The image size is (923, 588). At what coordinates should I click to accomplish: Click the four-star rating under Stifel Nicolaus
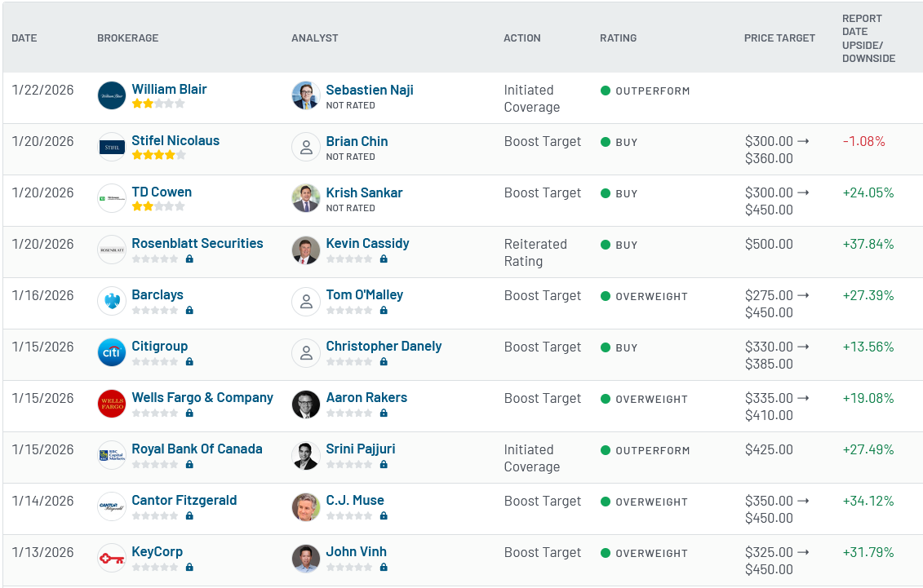158,155
